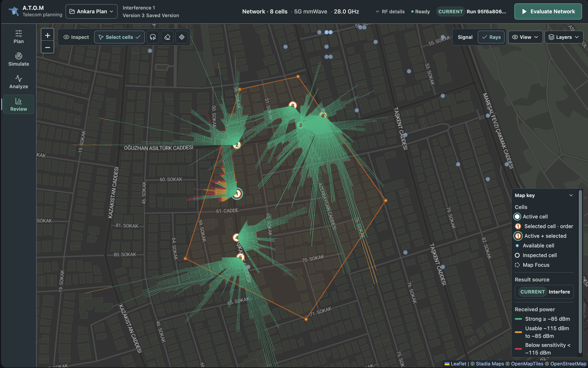Collapse the Map key panel
This screenshot has width=588, height=368.
coord(571,195)
